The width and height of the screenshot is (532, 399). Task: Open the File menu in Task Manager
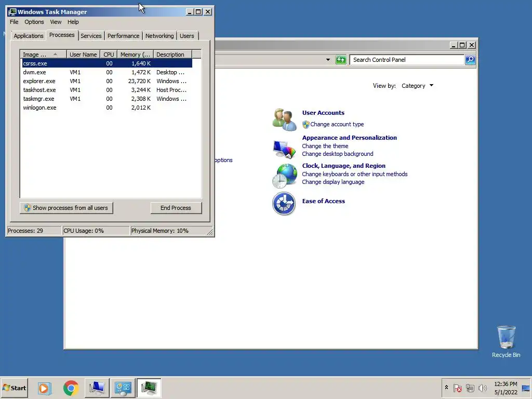pos(14,22)
